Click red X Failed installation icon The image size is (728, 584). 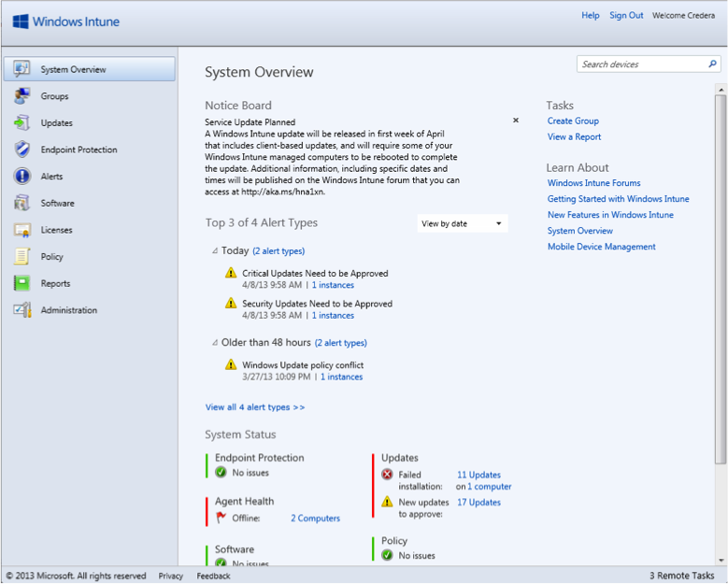pyautogui.click(x=387, y=475)
